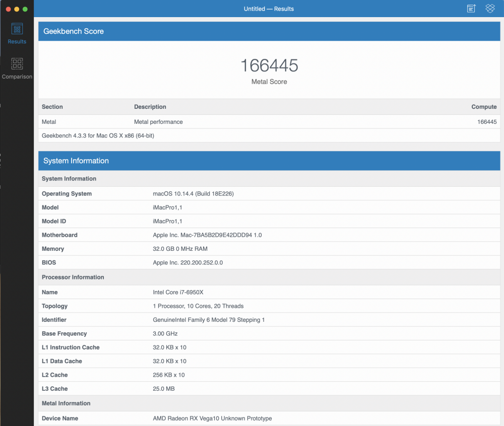Click the 'Processor Information' subheader
The image size is (504, 426).
[x=73, y=277]
